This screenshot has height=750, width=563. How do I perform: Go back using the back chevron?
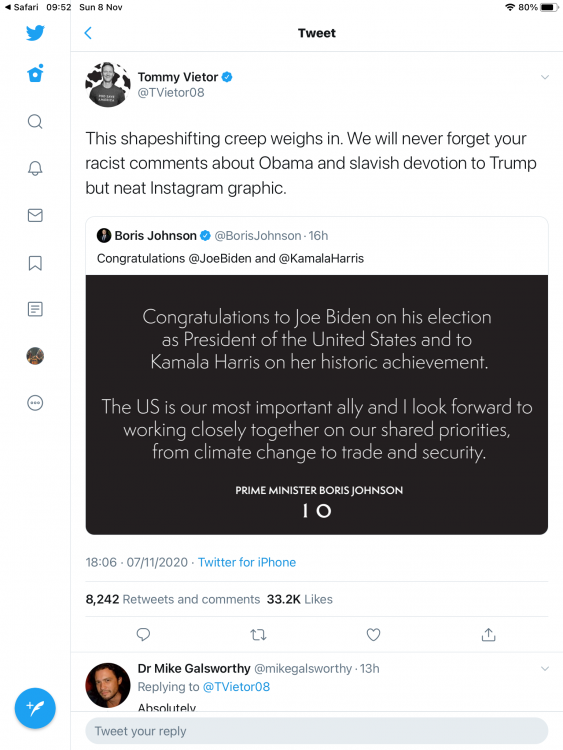click(88, 33)
